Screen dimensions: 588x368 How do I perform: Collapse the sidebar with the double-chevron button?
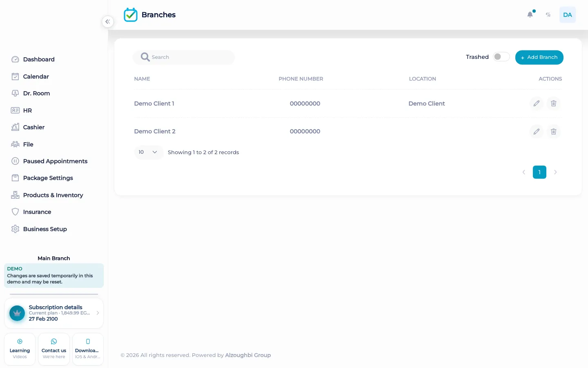tap(107, 22)
